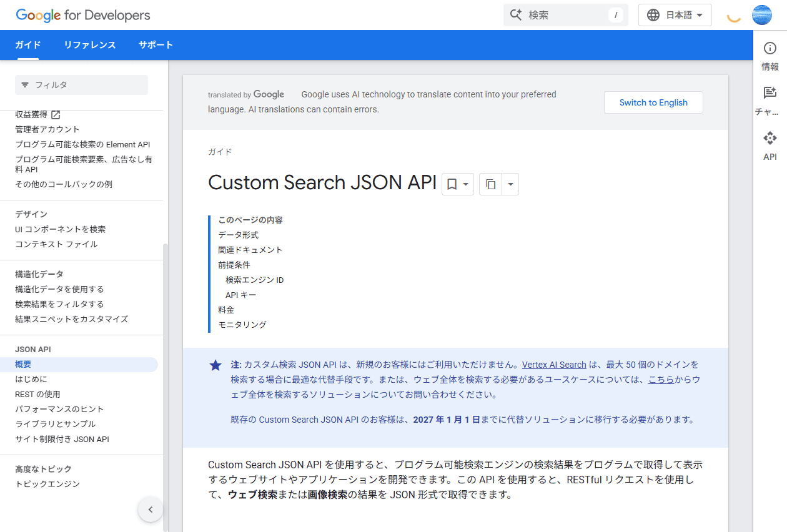Click the sidebar vertical scrollbar

tap(166, 387)
